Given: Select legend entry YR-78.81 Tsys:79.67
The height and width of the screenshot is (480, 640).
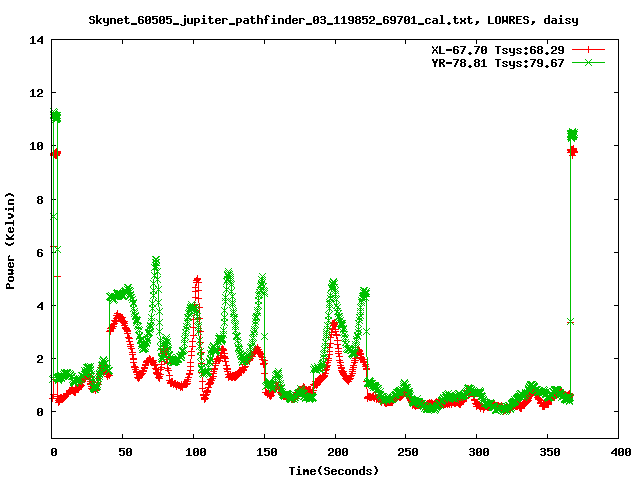Looking at the screenshot, I should click(498, 63).
